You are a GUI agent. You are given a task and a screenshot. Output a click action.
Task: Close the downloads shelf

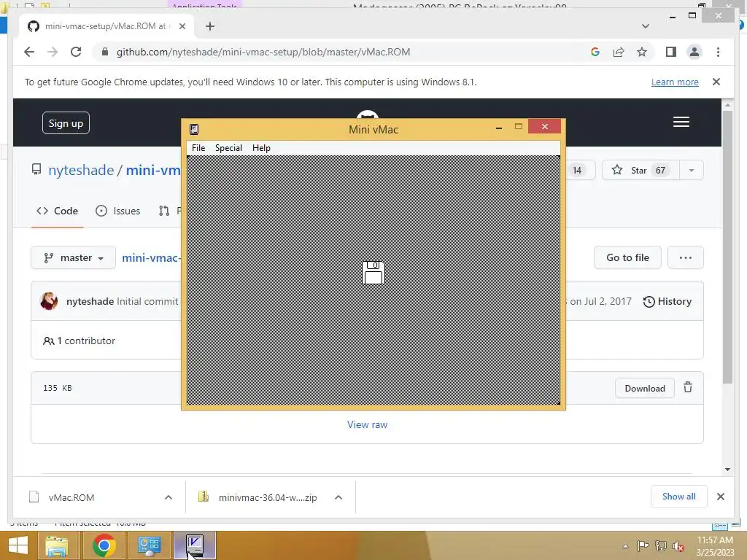click(720, 497)
